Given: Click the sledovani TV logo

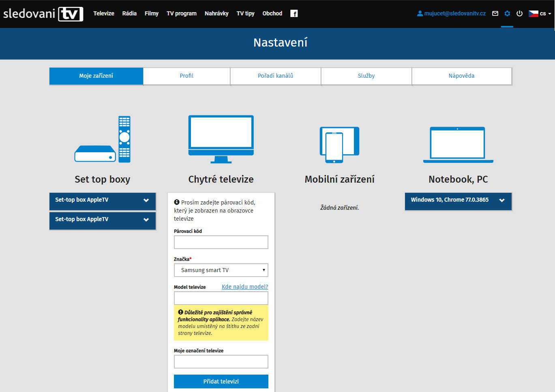Looking at the screenshot, I should pos(43,14).
